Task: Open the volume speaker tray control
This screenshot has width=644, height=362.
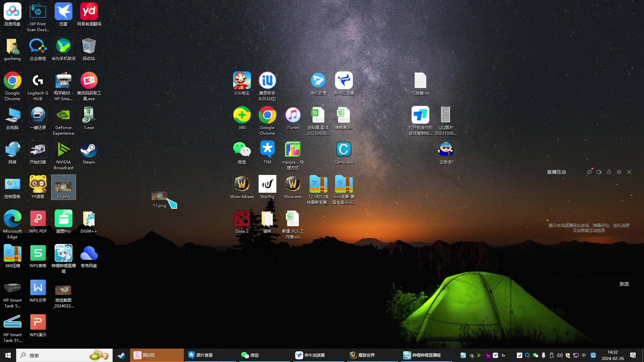Action: (x=559, y=355)
